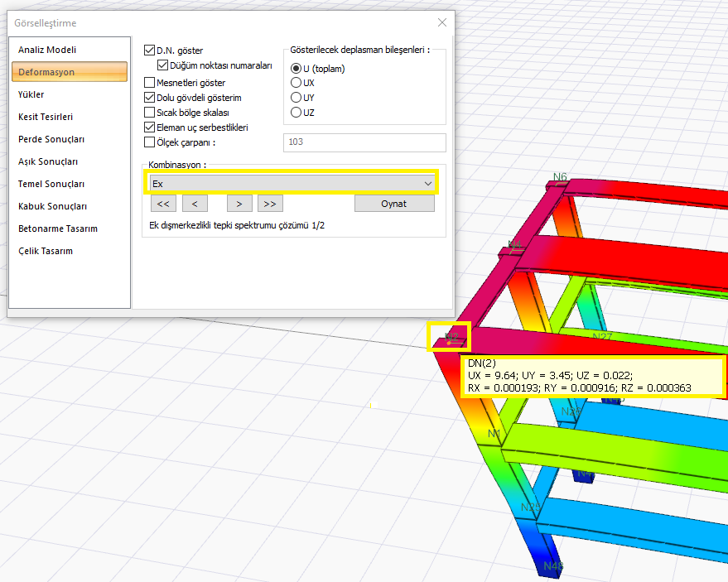Open the Kombinasyon dropdown showing Ex
The height and width of the screenshot is (582, 728).
point(291,183)
